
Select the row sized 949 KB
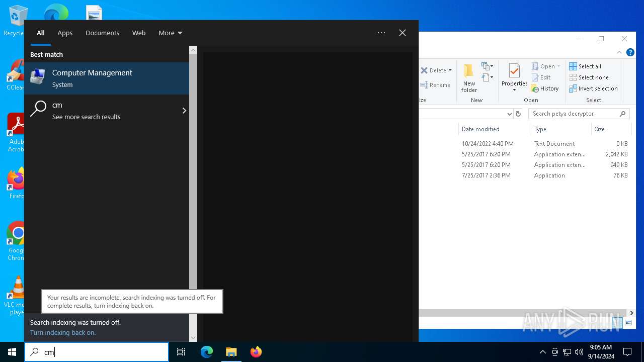526,165
